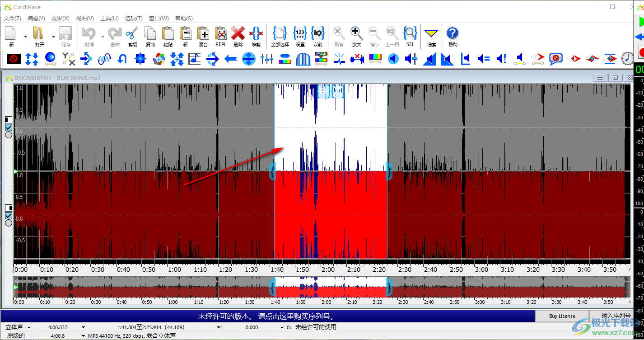Click the spectrum filter rainbow icon
The height and width of the screenshot is (340, 644).
coord(375,58)
